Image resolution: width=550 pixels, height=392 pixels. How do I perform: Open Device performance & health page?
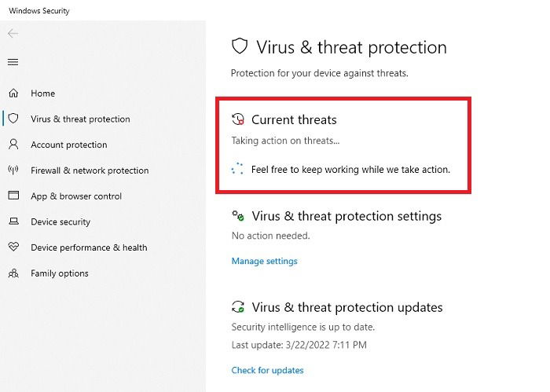pyautogui.click(x=89, y=247)
